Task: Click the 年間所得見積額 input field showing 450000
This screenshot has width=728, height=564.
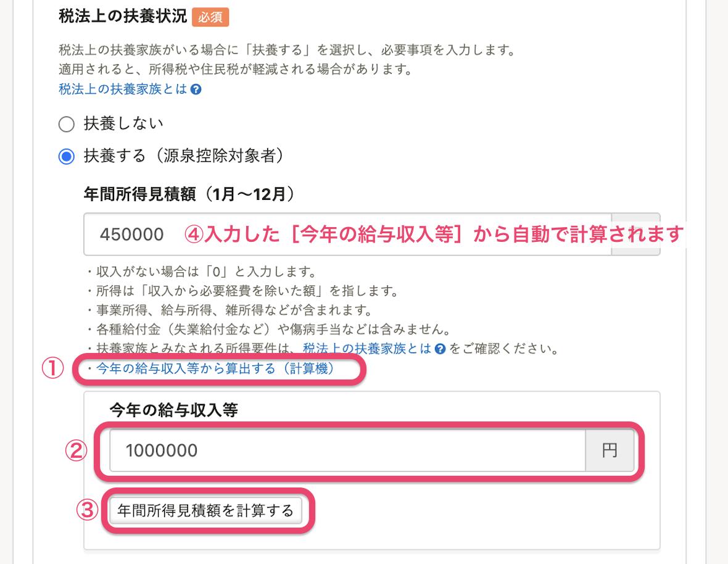Action: (x=347, y=234)
